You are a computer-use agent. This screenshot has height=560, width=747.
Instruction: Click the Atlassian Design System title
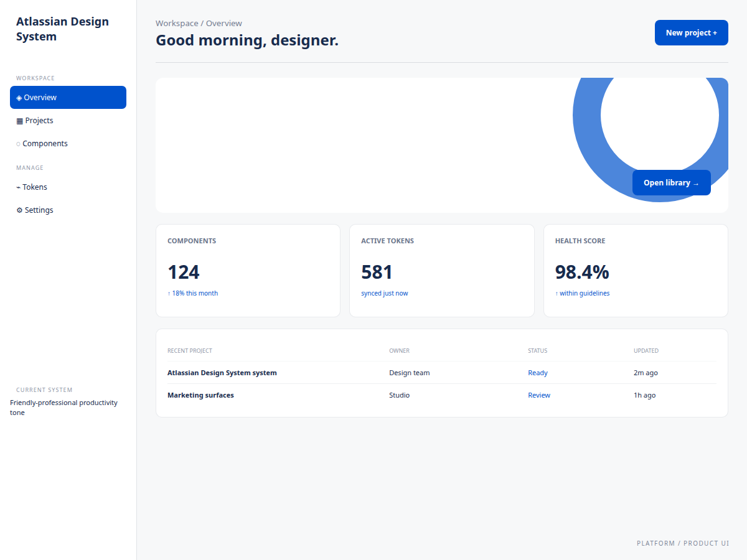(x=62, y=29)
